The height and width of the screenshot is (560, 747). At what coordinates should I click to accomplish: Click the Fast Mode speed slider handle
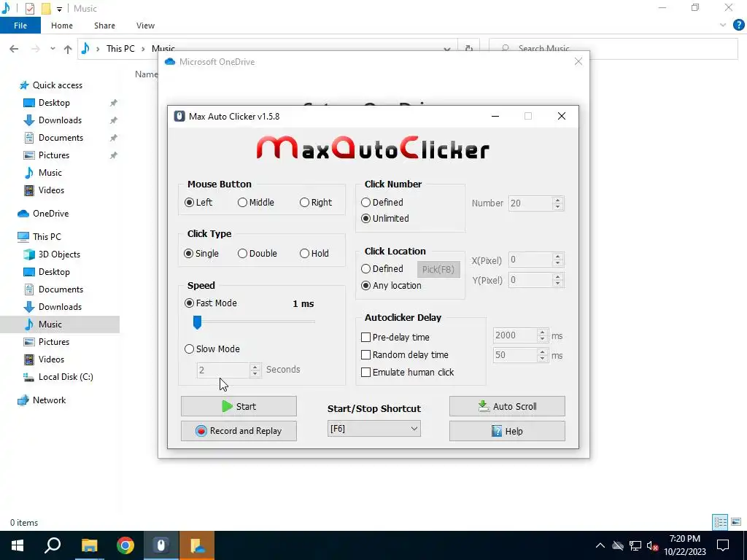197,322
